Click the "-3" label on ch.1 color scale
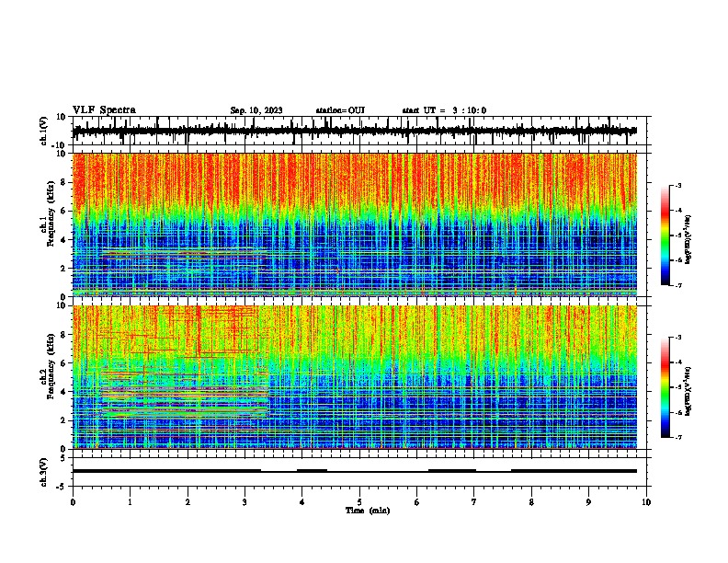728x563 pixels. [x=678, y=186]
